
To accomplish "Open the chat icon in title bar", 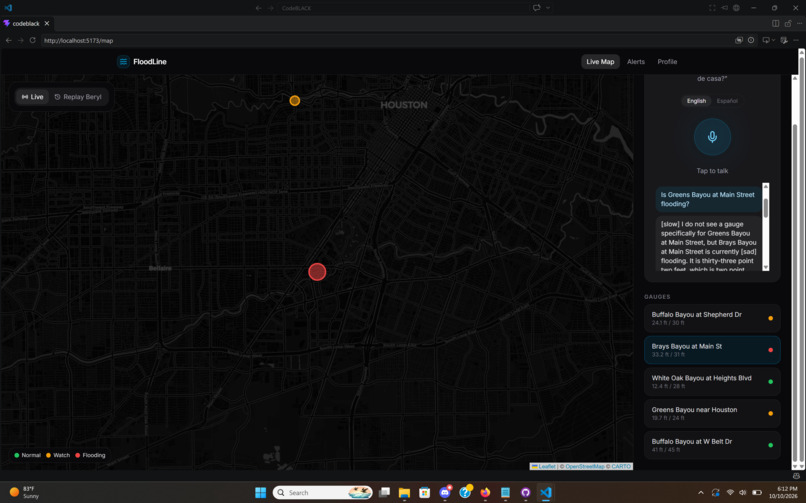I will [x=537, y=8].
